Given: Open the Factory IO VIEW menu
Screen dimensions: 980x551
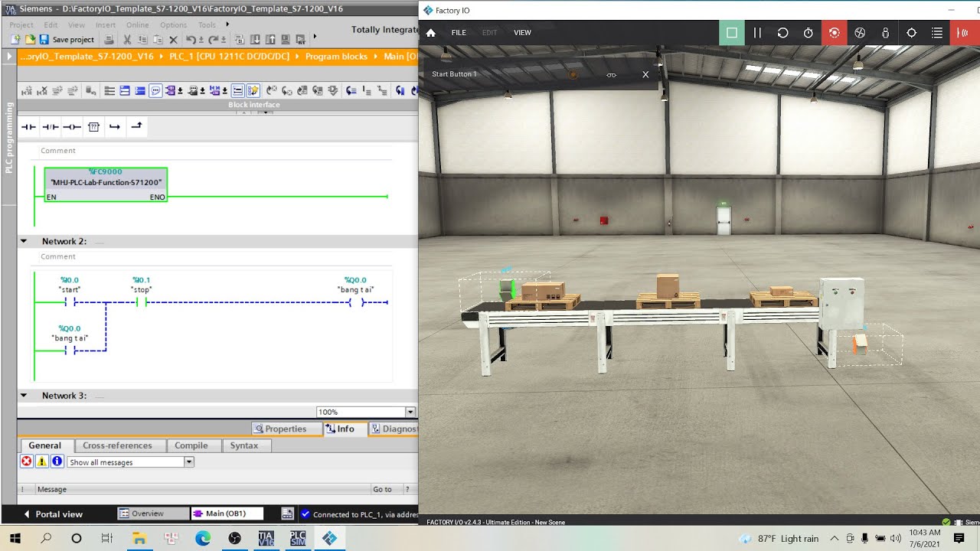Looking at the screenshot, I should tap(522, 33).
